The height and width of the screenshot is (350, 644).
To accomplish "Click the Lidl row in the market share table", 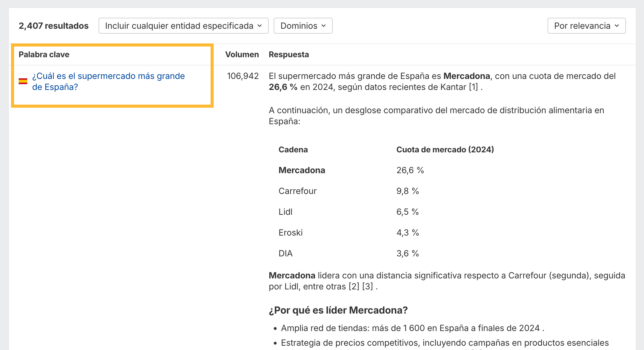I will point(285,212).
